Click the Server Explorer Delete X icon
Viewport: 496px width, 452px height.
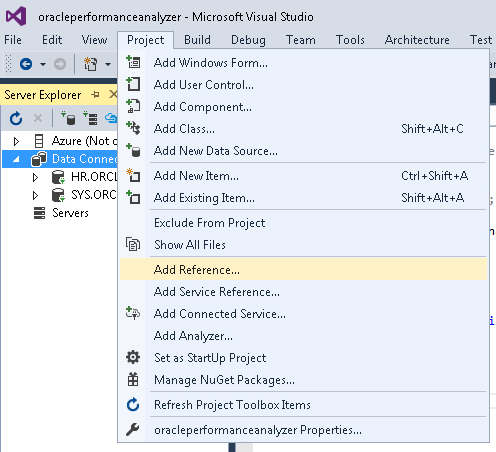(38, 118)
